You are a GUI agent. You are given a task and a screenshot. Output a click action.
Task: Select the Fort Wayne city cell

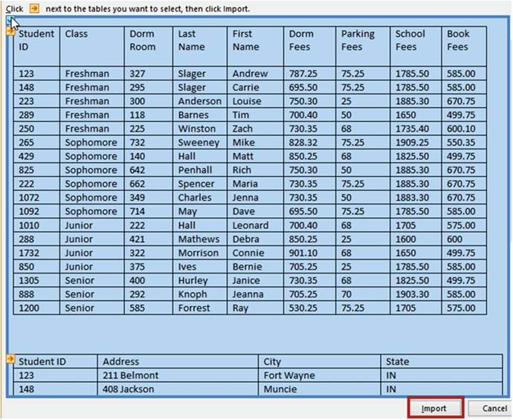[x=320, y=375]
